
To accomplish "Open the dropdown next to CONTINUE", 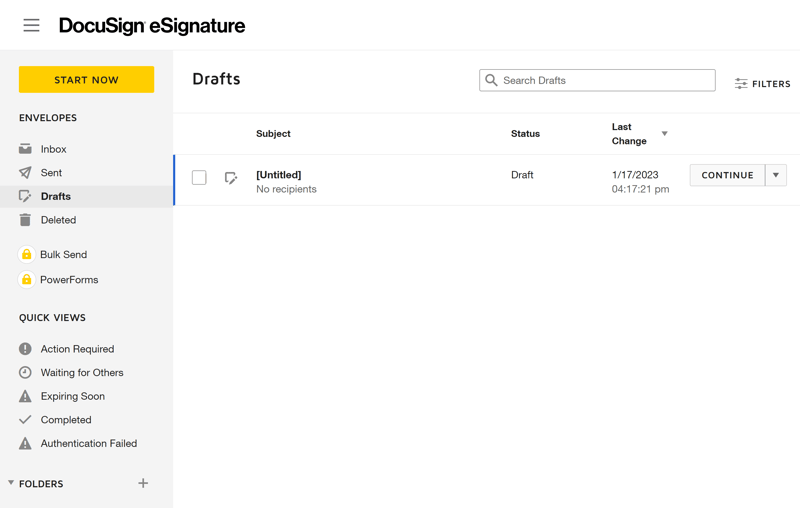I will (x=776, y=175).
